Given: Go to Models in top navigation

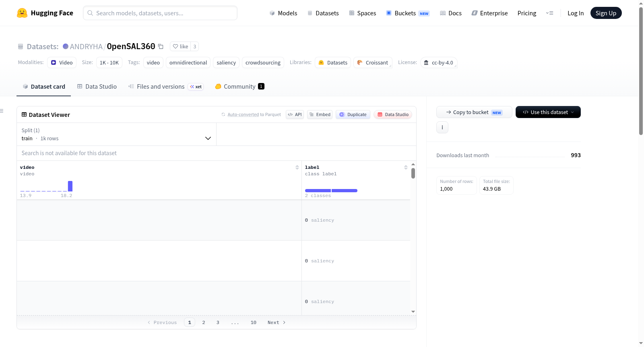Looking at the screenshot, I should tap(283, 13).
